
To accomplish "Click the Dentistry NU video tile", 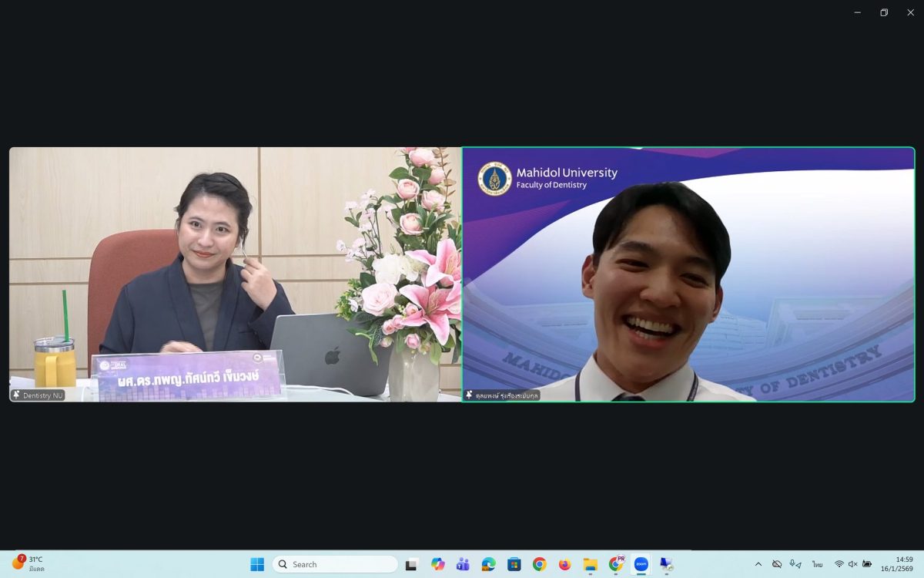I will click(235, 274).
